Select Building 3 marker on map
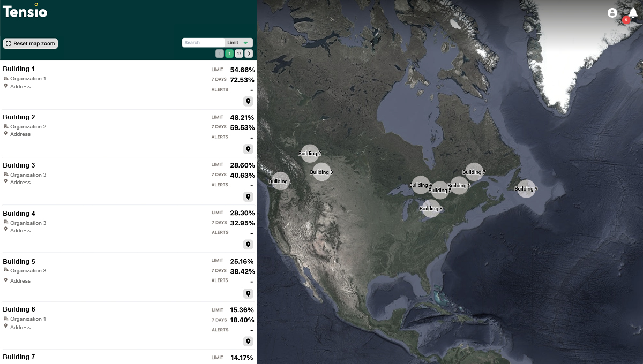 pos(322,172)
